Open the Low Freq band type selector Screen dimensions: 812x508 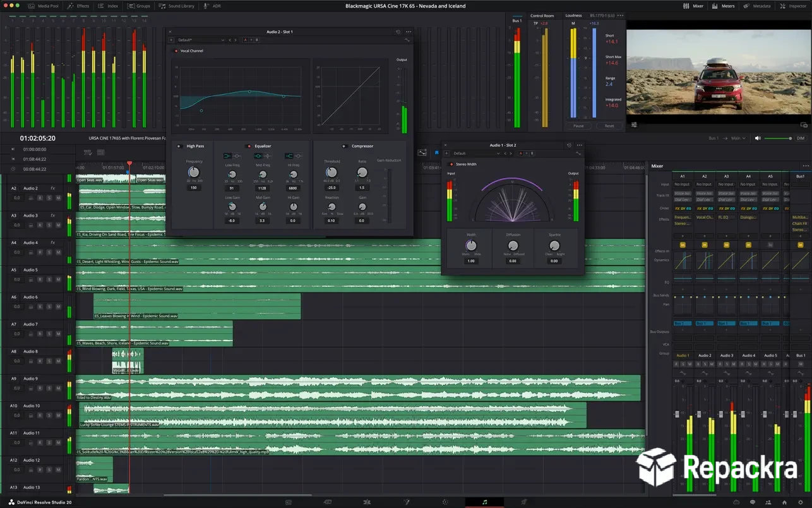[232, 155]
